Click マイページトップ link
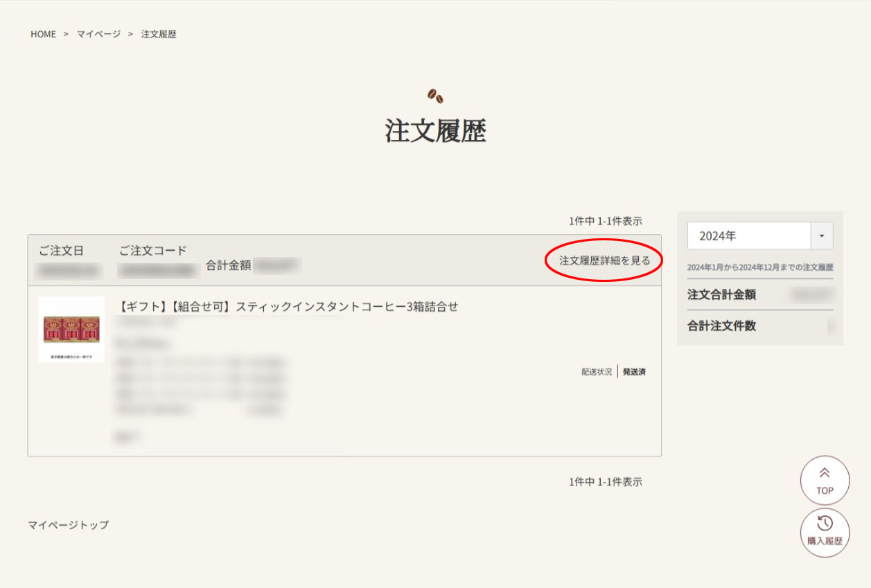Screen dimensions: 871x588 pos(67,525)
